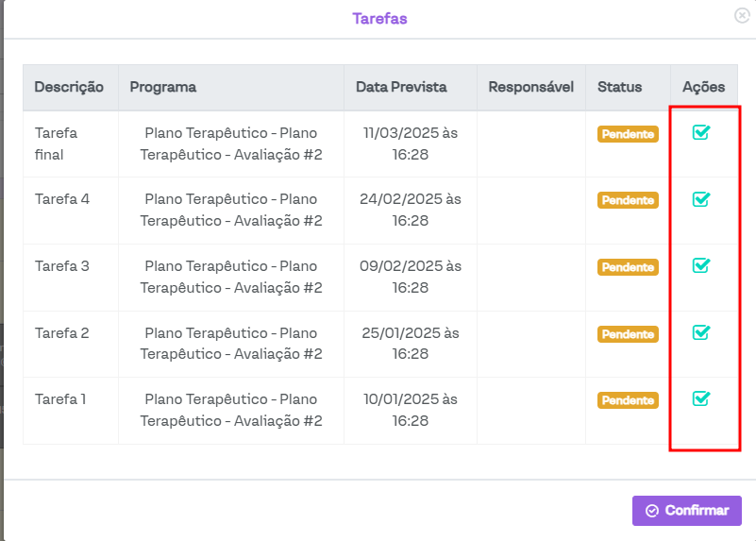Image resolution: width=756 pixels, height=541 pixels.
Task: Select the Status column header
Action: [x=619, y=87]
